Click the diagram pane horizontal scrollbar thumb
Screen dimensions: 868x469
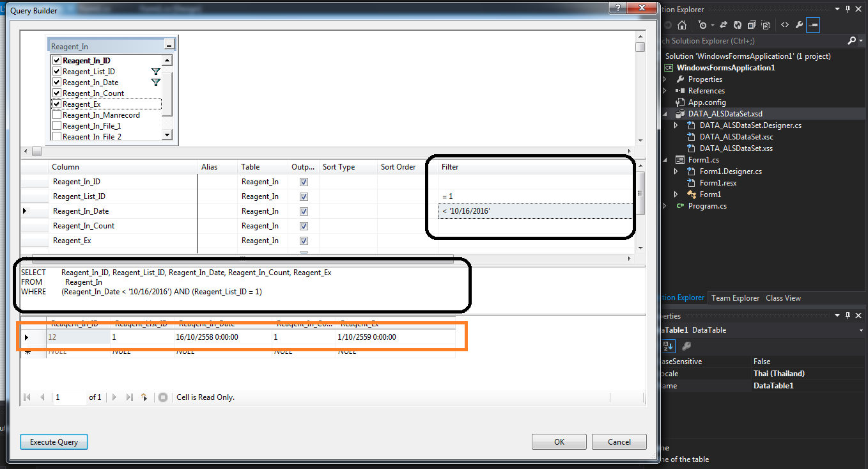(36, 152)
